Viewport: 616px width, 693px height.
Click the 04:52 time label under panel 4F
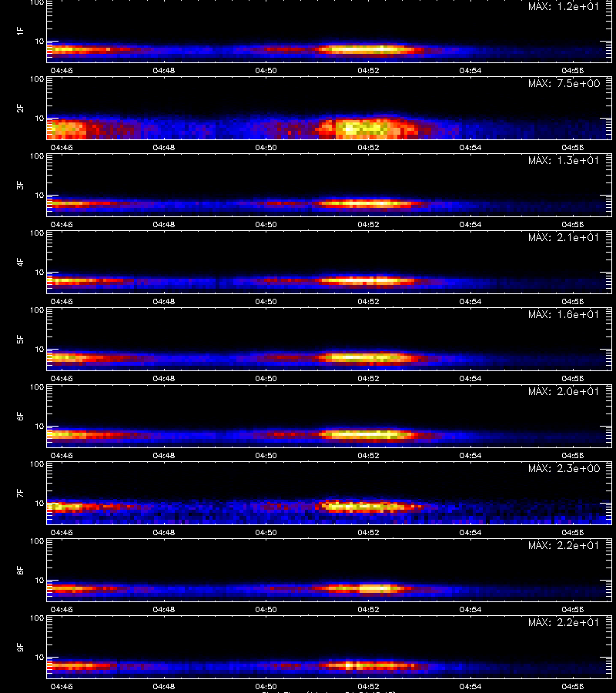368,301
